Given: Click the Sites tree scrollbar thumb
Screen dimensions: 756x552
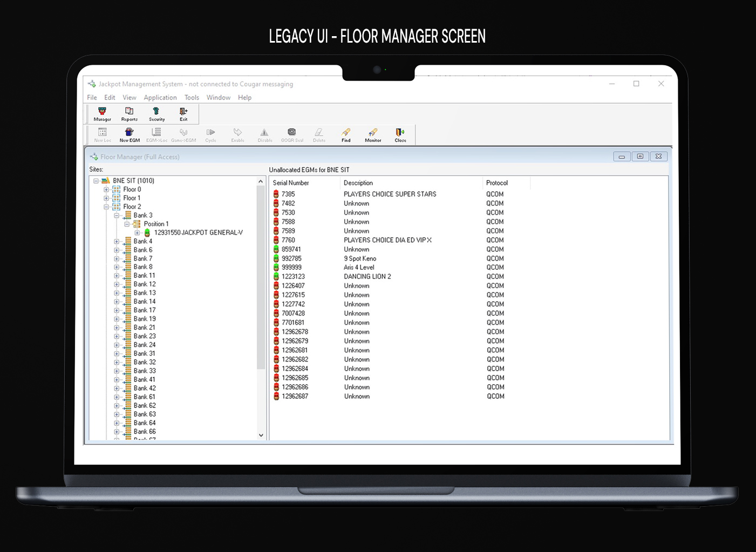Looking at the screenshot, I should click(x=261, y=278).
